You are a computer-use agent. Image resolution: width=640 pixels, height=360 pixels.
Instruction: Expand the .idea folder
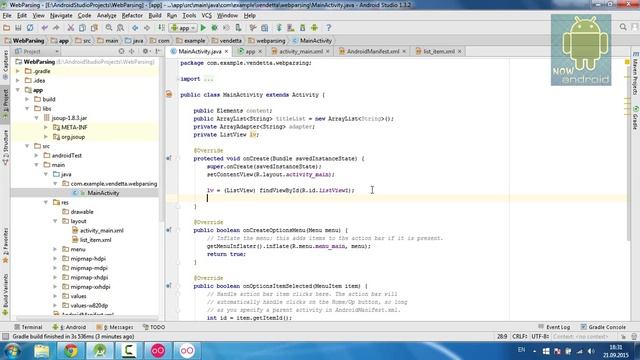18,80
